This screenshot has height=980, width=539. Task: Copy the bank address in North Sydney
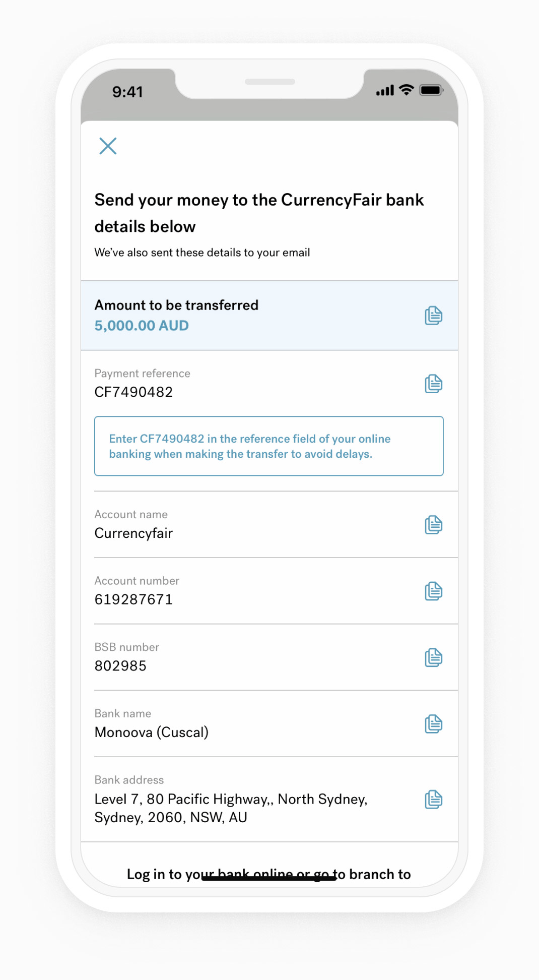(x=433, y=799)
